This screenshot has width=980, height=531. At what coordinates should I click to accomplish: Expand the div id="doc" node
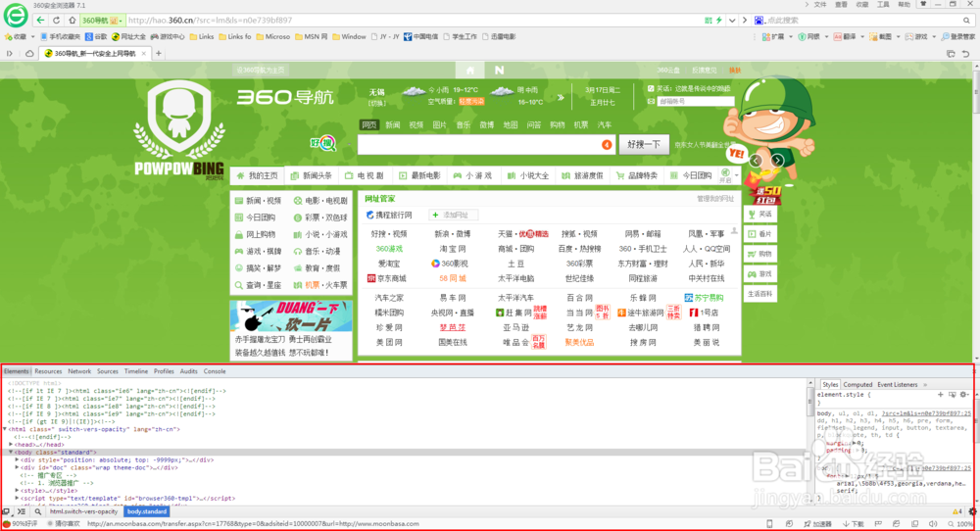[17, 467]
